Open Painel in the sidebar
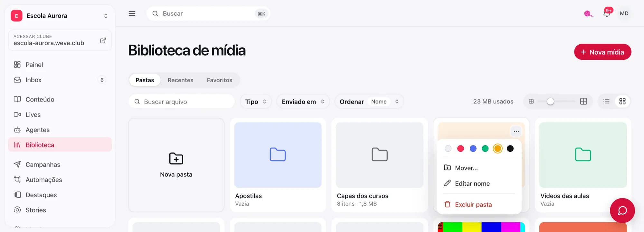 click(60, 65)
